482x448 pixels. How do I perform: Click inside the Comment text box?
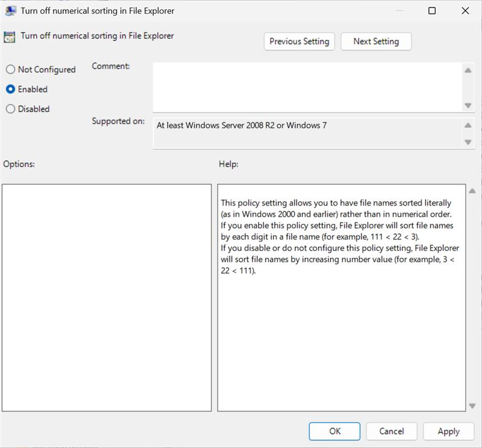coord(307,87)
